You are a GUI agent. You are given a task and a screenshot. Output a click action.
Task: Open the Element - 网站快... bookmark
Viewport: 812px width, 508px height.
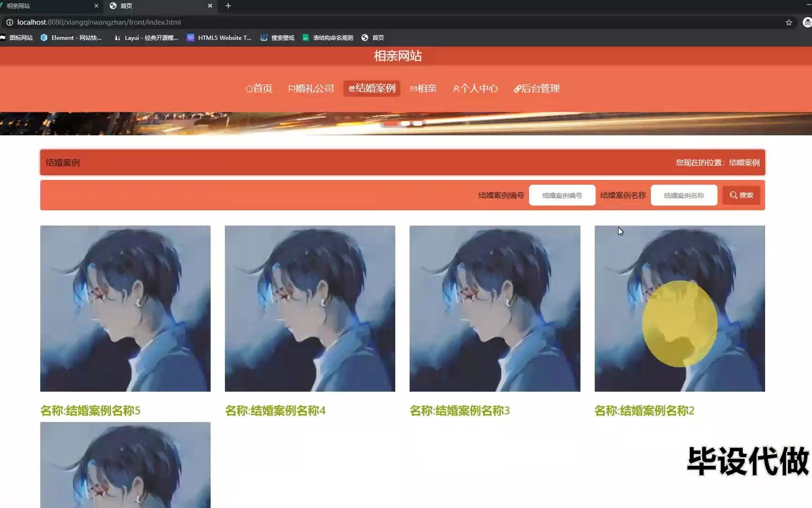click(x=71, y=37)
